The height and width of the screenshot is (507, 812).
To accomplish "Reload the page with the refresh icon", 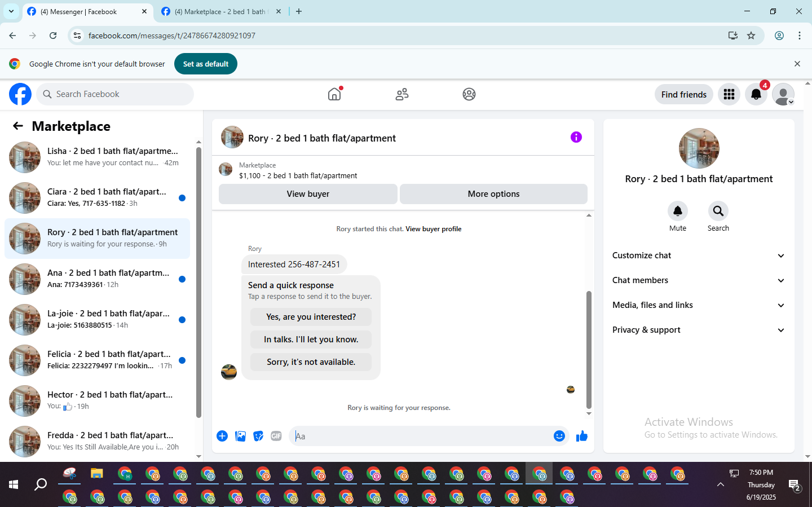I will pyautogui.click(x=53, y=36).
